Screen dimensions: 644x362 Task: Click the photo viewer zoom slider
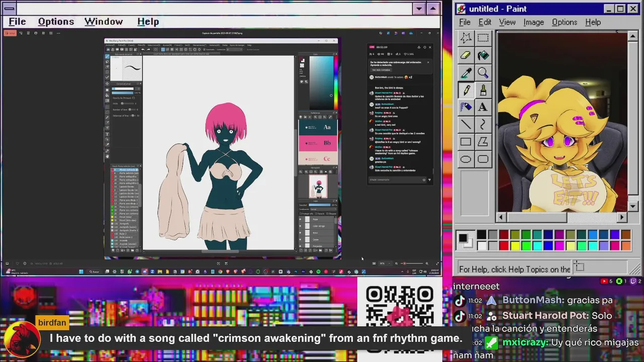[x=413, y=263]
